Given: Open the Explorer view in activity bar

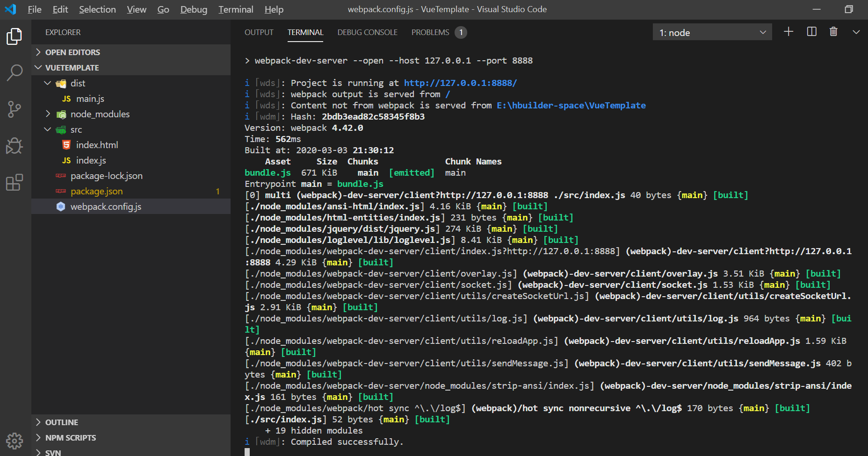Looking at the screenshot, I should 14,36.
